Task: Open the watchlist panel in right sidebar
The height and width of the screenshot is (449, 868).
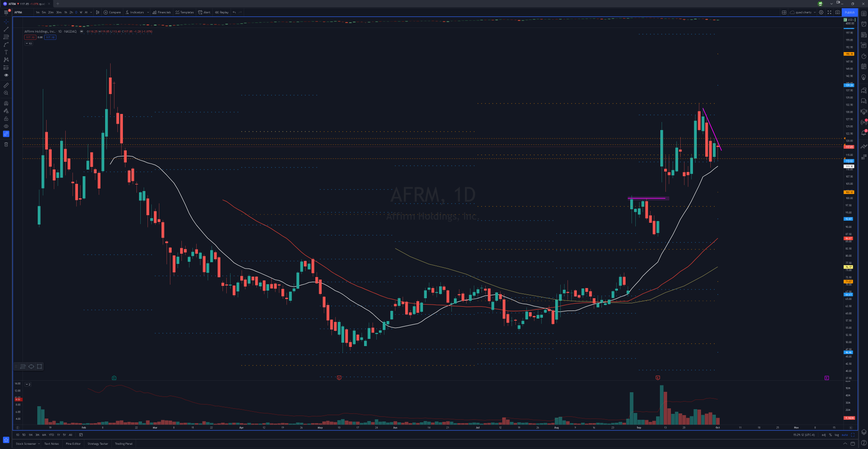Action: [x=864, y=14]
